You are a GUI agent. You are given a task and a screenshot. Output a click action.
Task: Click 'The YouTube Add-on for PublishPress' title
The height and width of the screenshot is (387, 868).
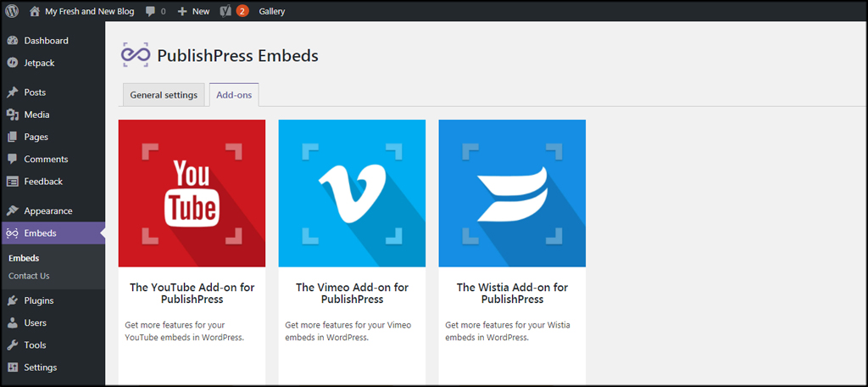(x=192, y=294)
